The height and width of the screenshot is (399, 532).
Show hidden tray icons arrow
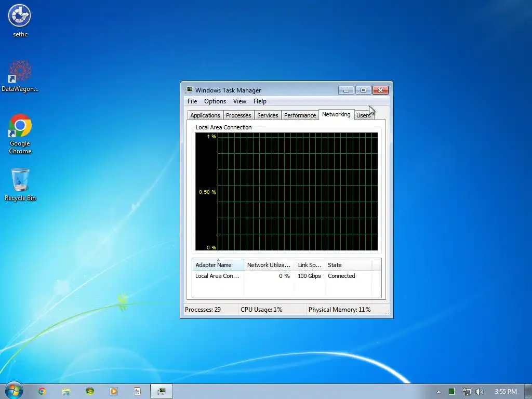tap(438, 392)
